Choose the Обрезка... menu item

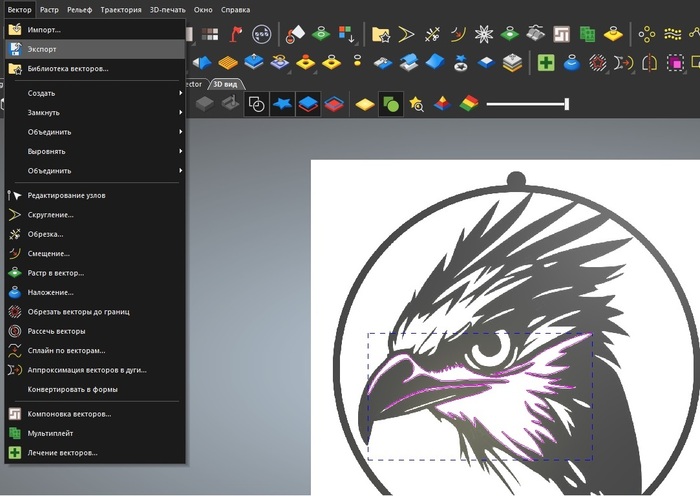(x=95, y=234)
